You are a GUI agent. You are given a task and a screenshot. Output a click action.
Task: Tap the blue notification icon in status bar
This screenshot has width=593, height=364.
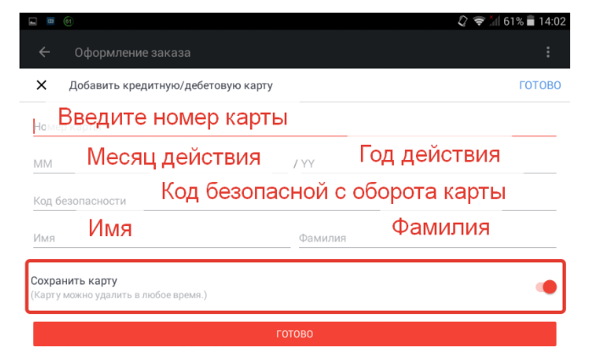click(x=50, y=20)
